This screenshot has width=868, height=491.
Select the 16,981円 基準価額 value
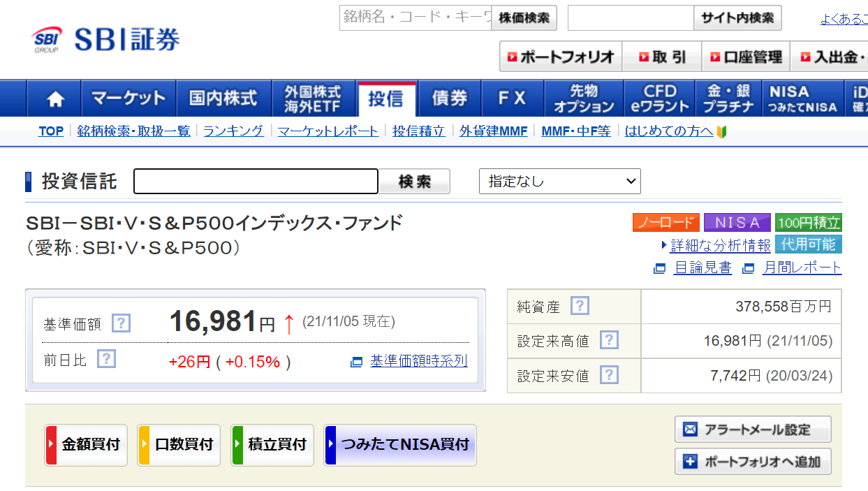point(222,322)
